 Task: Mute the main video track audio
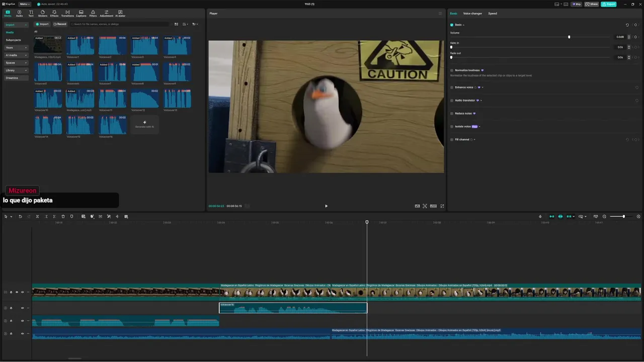[x=23, y=292]
